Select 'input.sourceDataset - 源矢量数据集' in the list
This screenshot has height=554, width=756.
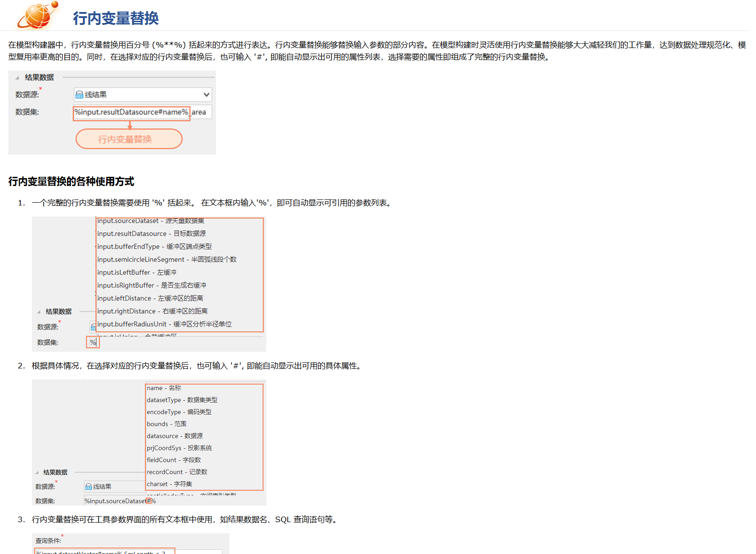151,221
